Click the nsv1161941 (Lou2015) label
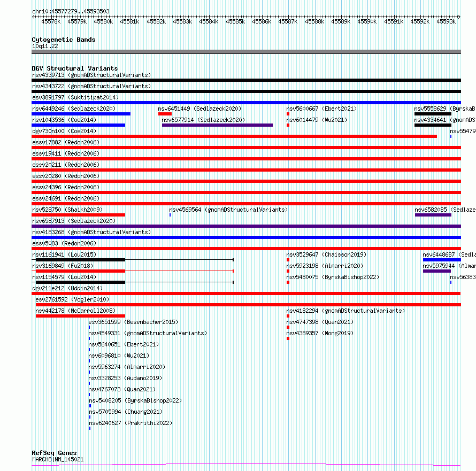 (x=64, y=254)
